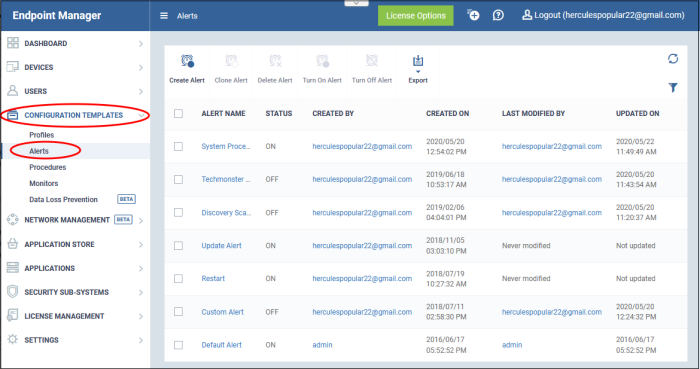This screenshot has width=700, height=369.
Task: Expand the Security Sub-Systems chevron
Action: (141, 293)
